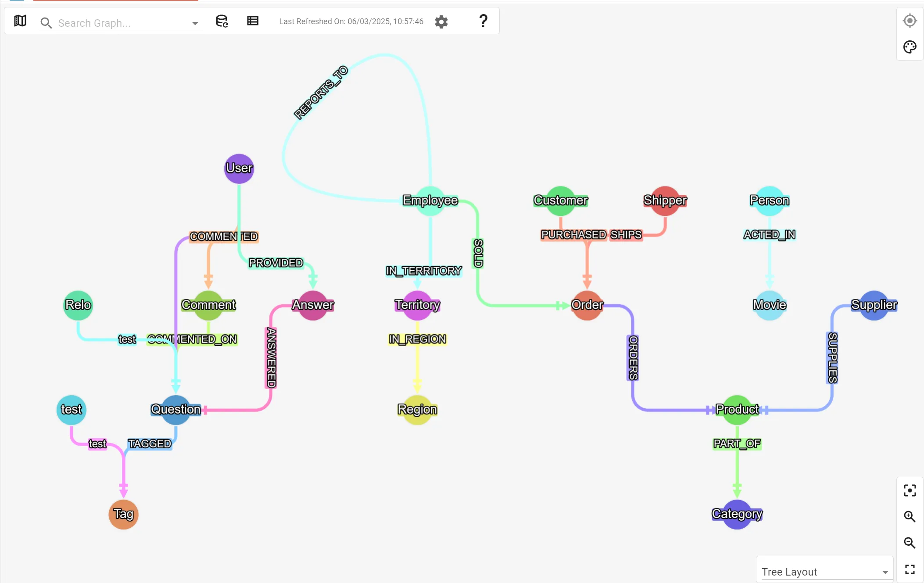Click the REPORTS_TO relationship label
924x583 pixels.
tap(321, 93)
